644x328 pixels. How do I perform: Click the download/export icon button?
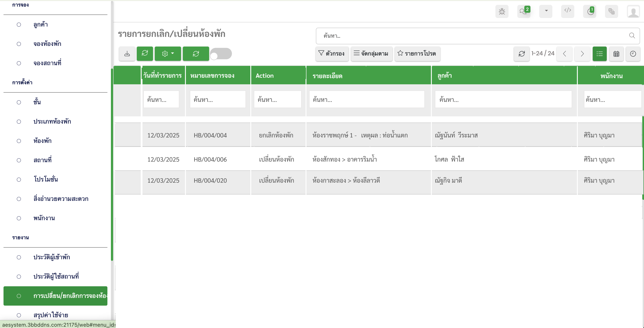(x=127, y=54)
